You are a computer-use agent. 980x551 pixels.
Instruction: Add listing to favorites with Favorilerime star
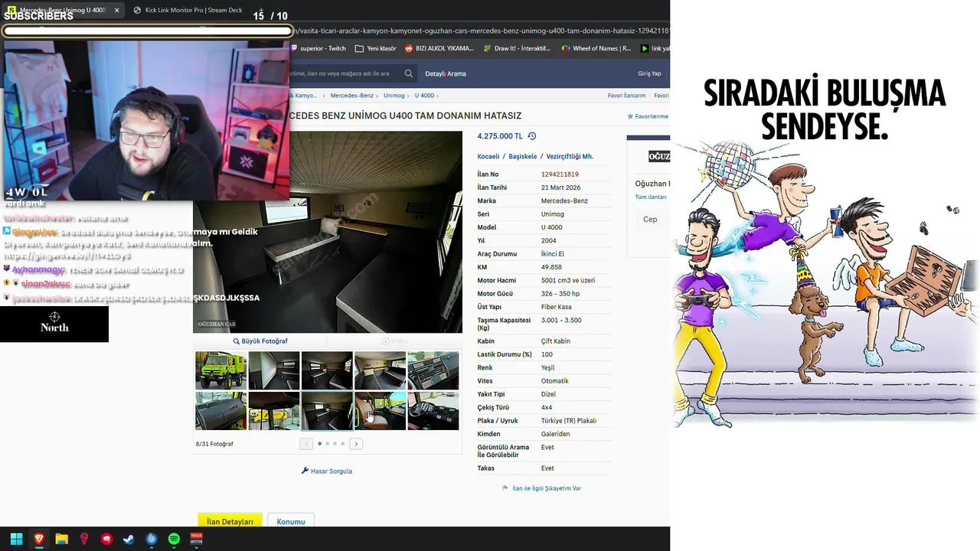point(648,116)
